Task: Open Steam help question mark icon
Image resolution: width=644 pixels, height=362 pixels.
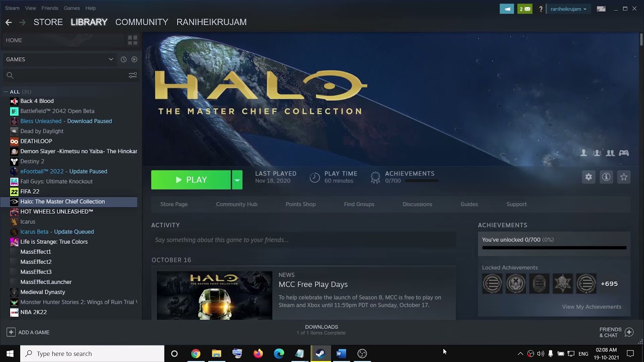Action: tap(541, 9)
